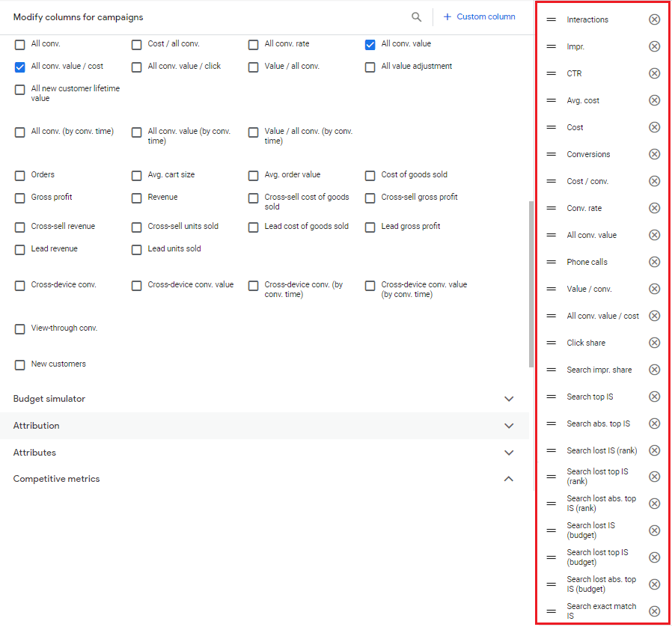Remove the Search top IS column
The width and height of the screenshot is (672, 627).
pyautogui.click(x=654, y=397)
